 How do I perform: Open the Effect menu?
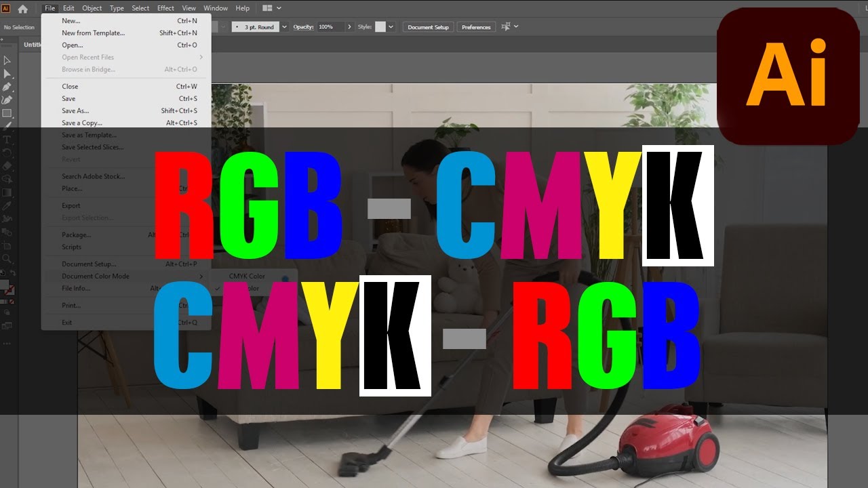[x=165, y=8]
